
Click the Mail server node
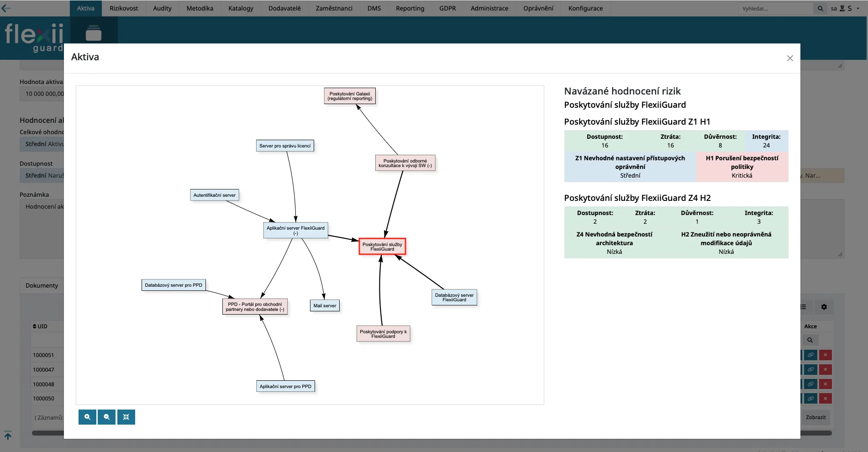pyautogui.click(x=325, y=305)
